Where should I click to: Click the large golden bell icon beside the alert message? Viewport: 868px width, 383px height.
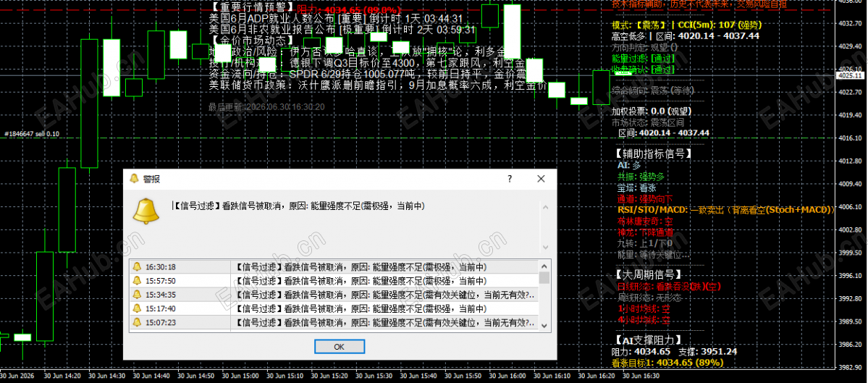(146, 211)
